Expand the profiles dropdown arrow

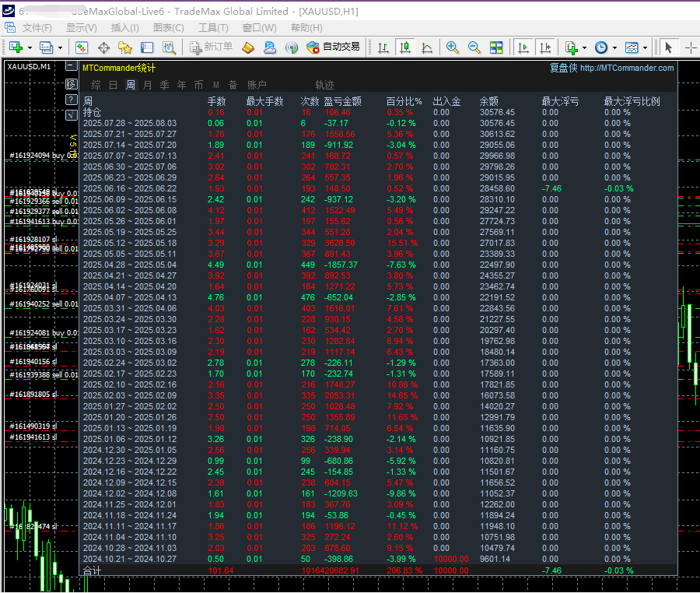[x=60, y=47]
